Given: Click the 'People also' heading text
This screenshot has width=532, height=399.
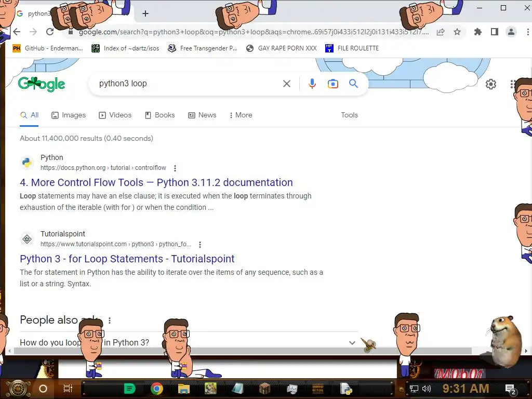Looking at the screenshot, I should pos(49,320).
